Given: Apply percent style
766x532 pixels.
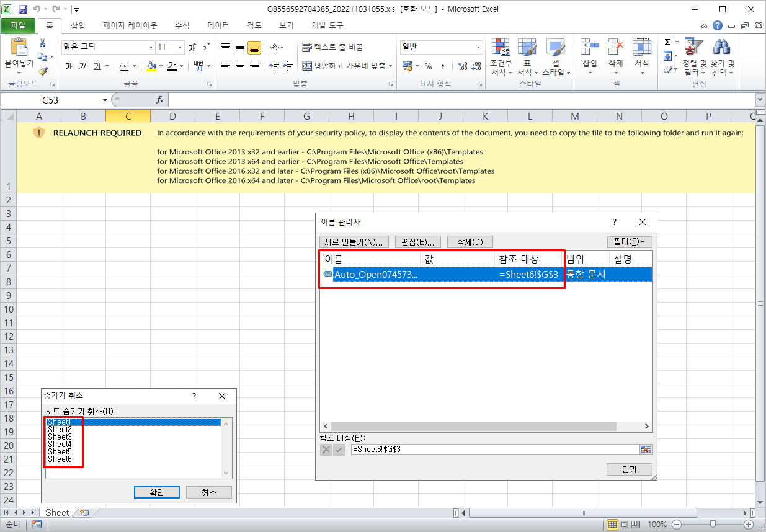Looking at the screenshot, I should coord(428,66).
